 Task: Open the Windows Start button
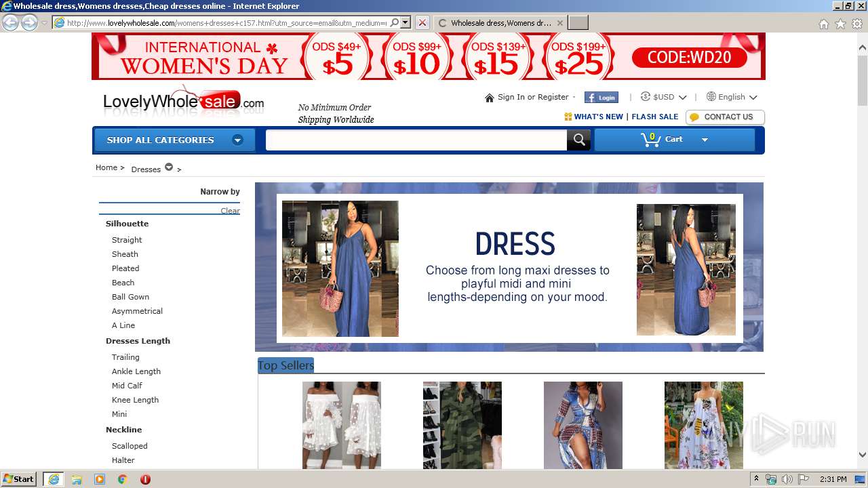tap(18, 479)
